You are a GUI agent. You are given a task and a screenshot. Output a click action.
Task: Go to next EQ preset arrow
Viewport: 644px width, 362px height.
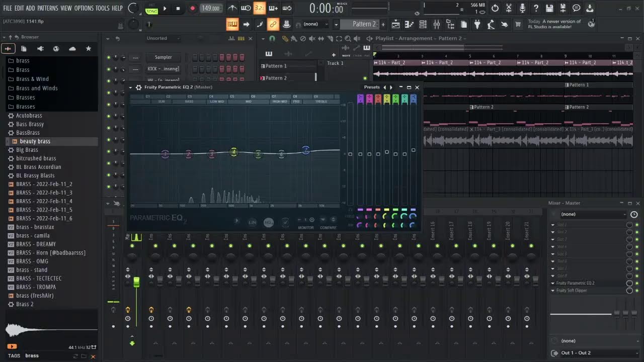pos(391,87)
